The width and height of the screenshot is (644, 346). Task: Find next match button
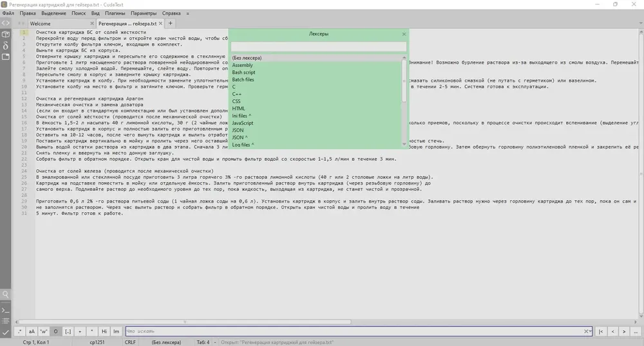click(624, 331)
